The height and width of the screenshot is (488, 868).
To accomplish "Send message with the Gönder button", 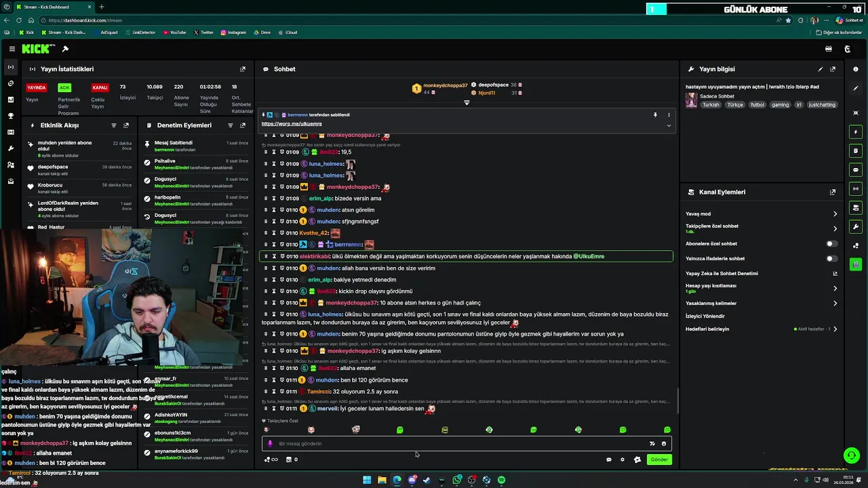I will tap(659, 460).
